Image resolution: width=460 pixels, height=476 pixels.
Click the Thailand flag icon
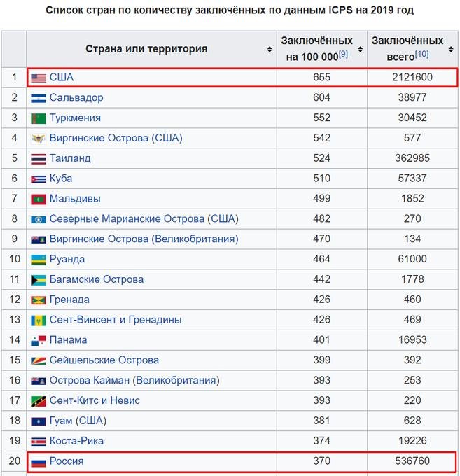(x=39, y=159)
